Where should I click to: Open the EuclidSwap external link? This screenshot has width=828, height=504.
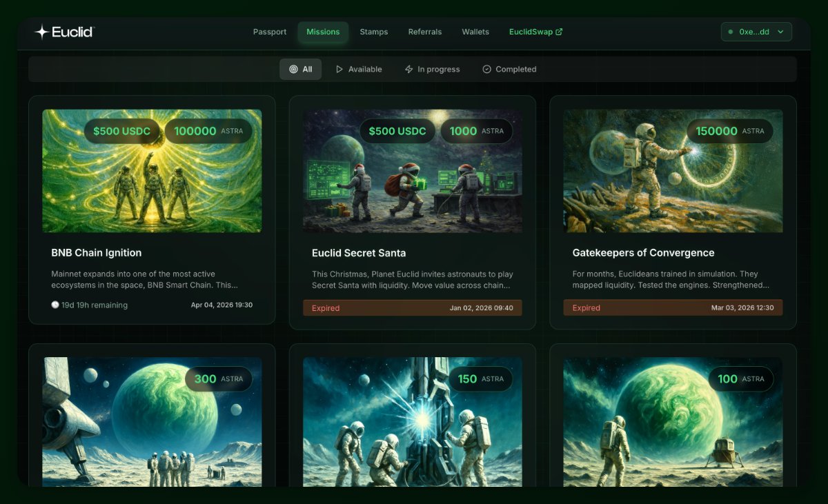click(x=535, y=32)
